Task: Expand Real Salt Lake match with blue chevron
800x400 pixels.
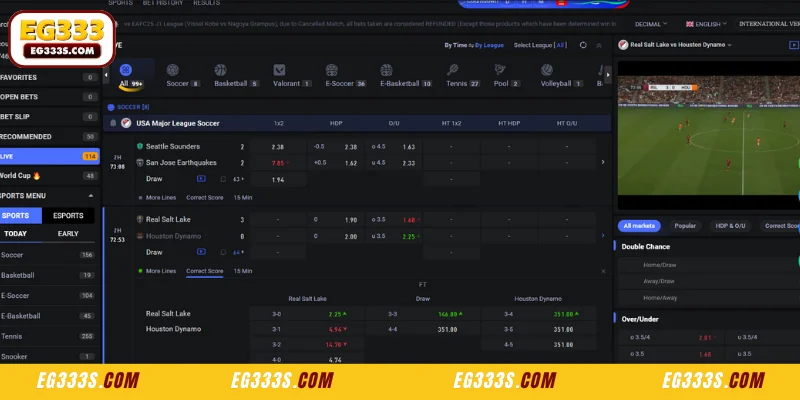Action: click(603, 235)
